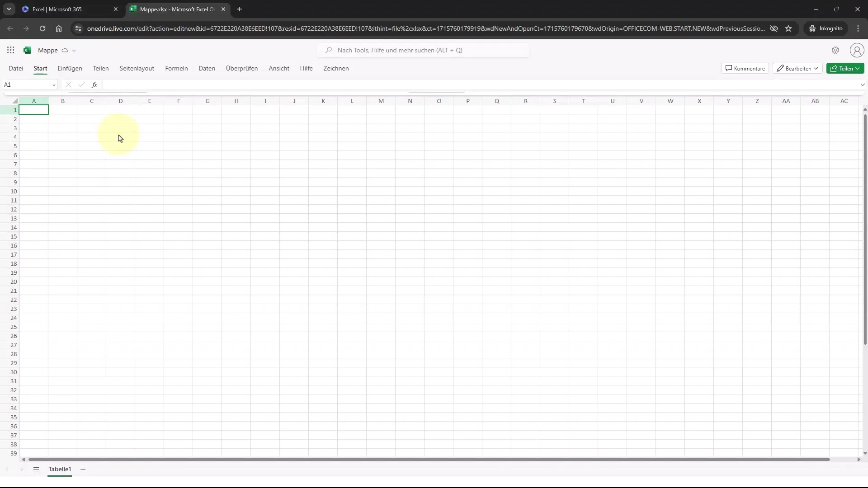Click the vertical scrollbar thumb

click(865, 229)
